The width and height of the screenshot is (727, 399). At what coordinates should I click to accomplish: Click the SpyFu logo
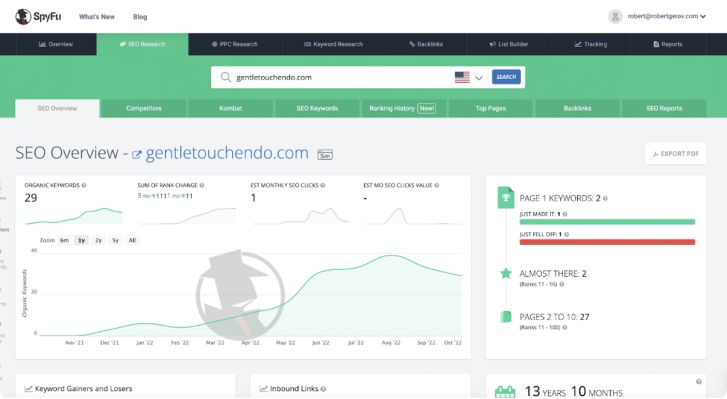tap(38, 17)
